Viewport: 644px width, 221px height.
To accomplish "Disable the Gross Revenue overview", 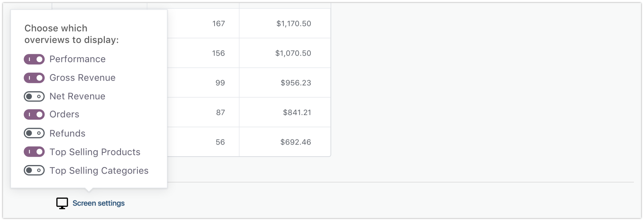I will point(34,78).
